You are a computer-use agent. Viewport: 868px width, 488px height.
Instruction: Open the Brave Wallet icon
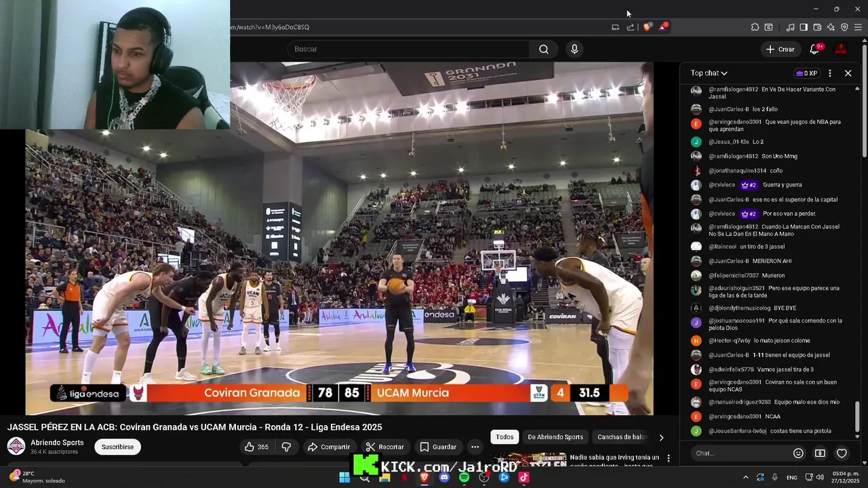tap(817, 27)
